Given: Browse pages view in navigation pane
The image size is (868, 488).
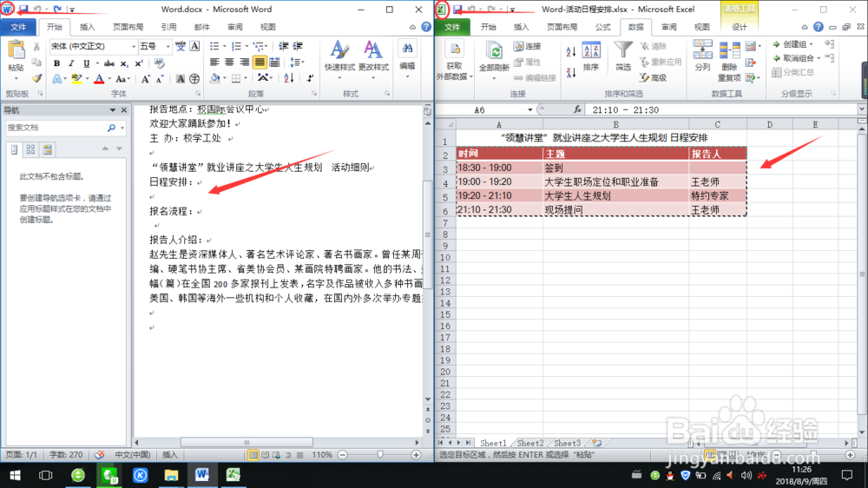Looking at the screenshot, I should coord(30,149).
